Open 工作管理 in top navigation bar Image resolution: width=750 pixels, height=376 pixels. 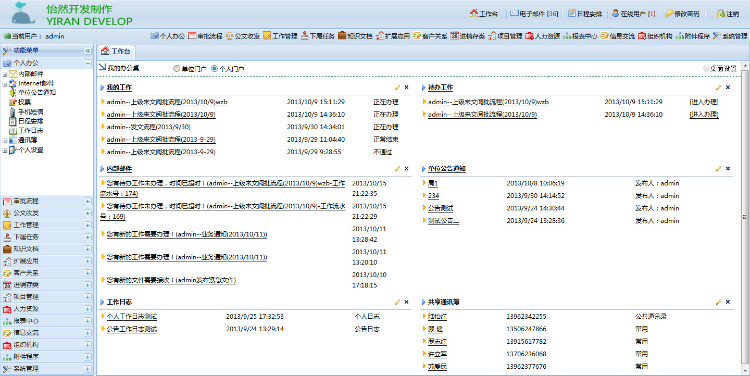280,36
